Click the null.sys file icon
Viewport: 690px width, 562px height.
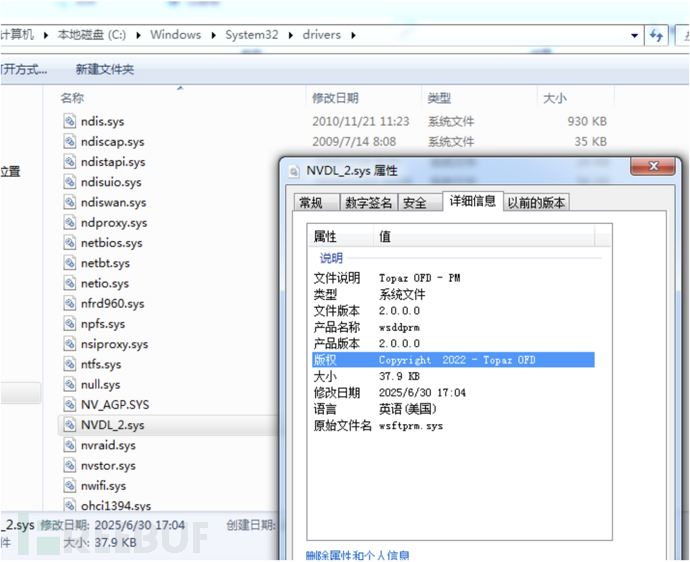click(70, 384)
